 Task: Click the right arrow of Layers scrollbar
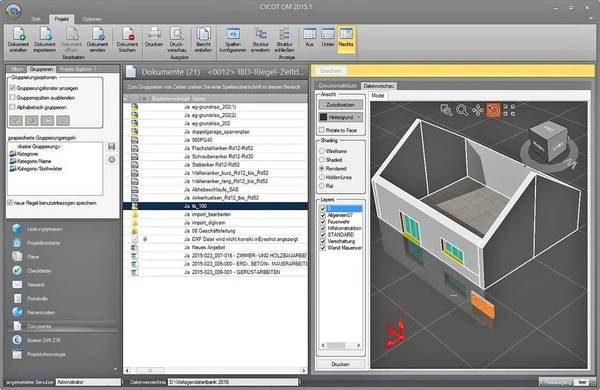[x=359, y=345]
